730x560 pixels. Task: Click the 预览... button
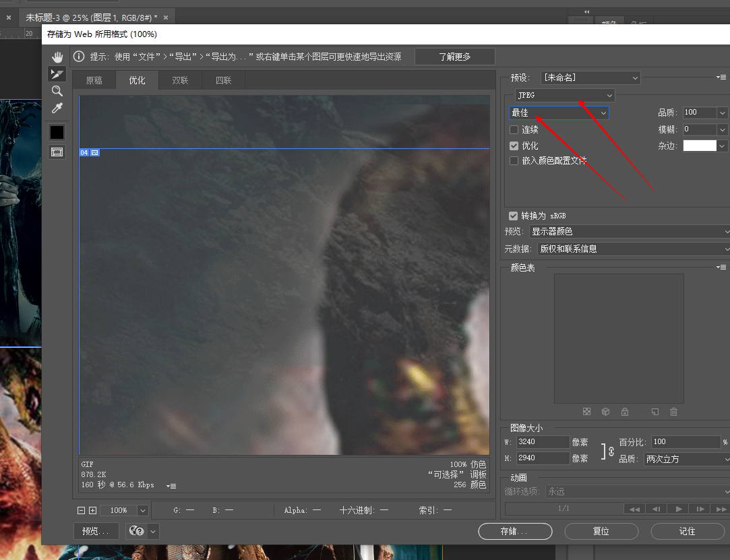(x=96, y=531)
